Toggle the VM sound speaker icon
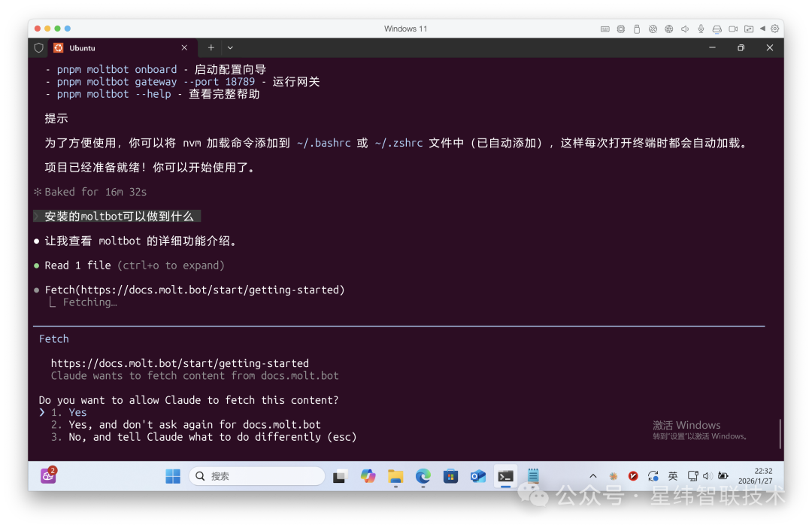This screenshot has height=528, width=812. pos(685,29)
